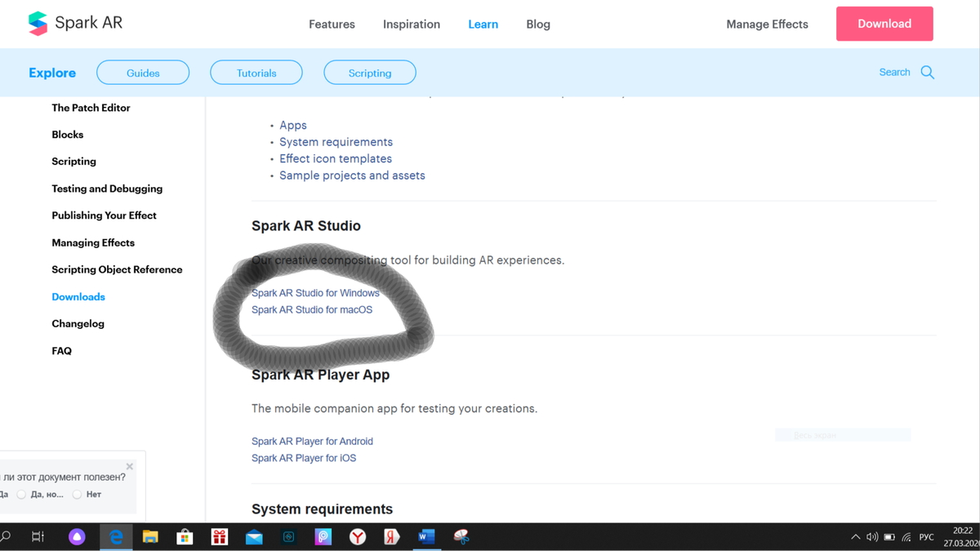Open the Features menu

pos(332,24)
